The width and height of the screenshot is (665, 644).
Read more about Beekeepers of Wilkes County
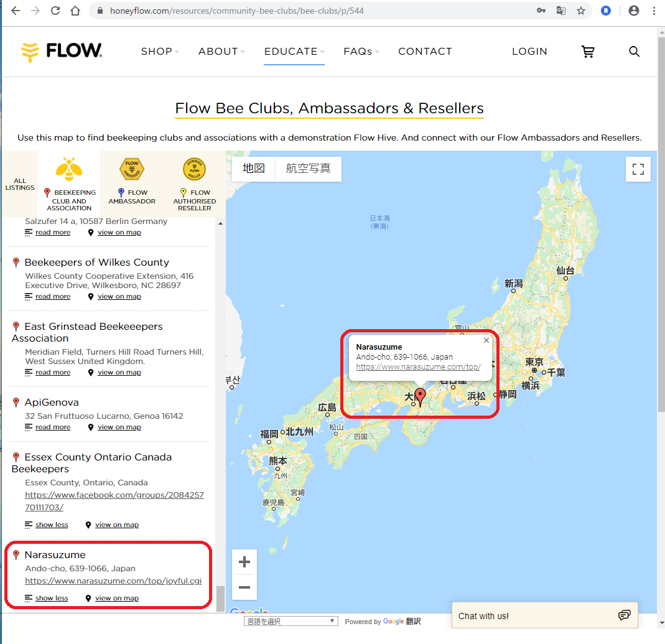click(x=53, y=296)
